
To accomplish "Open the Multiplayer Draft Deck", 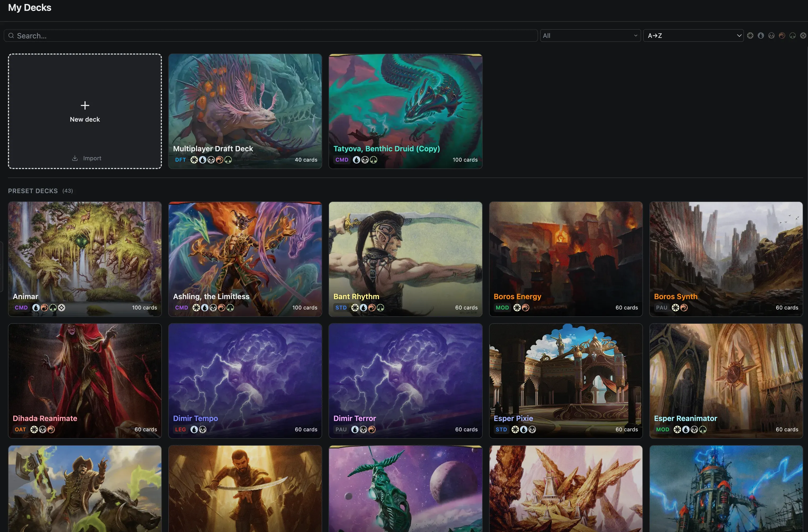I will click(x=245, y=111).
